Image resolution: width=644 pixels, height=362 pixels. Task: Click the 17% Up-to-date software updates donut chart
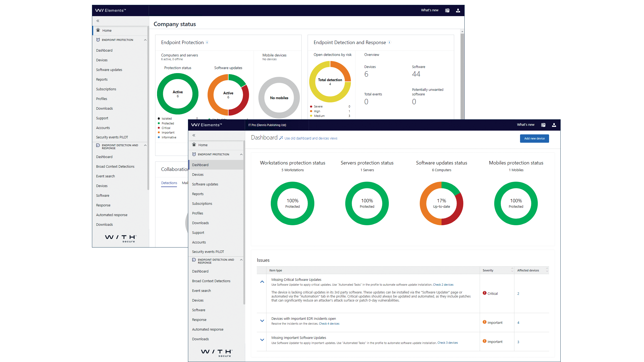[441, 203]
